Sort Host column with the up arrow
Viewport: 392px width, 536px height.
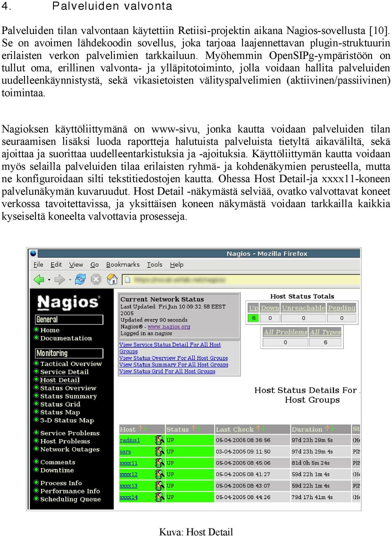(140, 429)
